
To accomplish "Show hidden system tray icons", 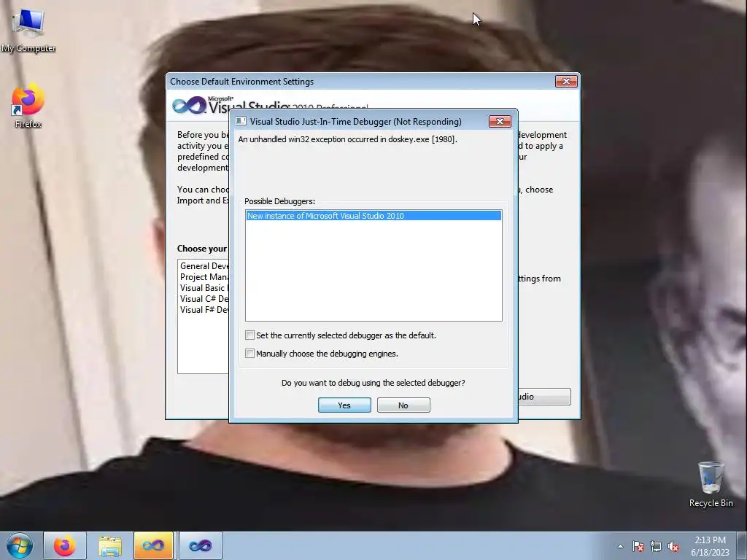I will tap(620, 547).
